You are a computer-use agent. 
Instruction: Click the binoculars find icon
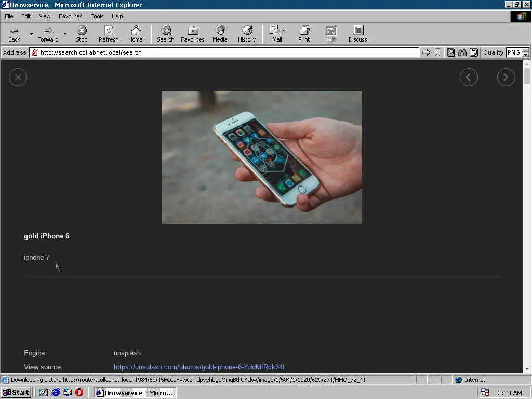pos(462,52)
